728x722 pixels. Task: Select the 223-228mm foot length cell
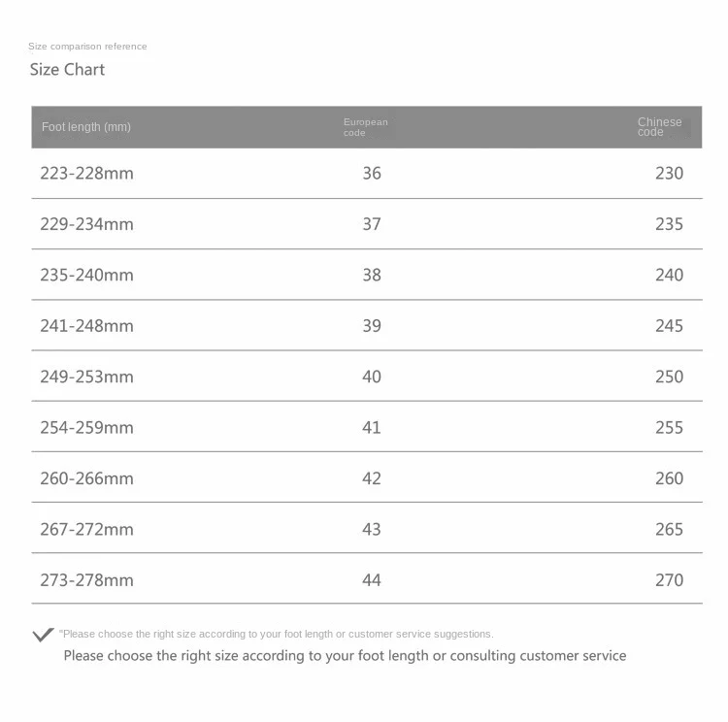point(86,173)
